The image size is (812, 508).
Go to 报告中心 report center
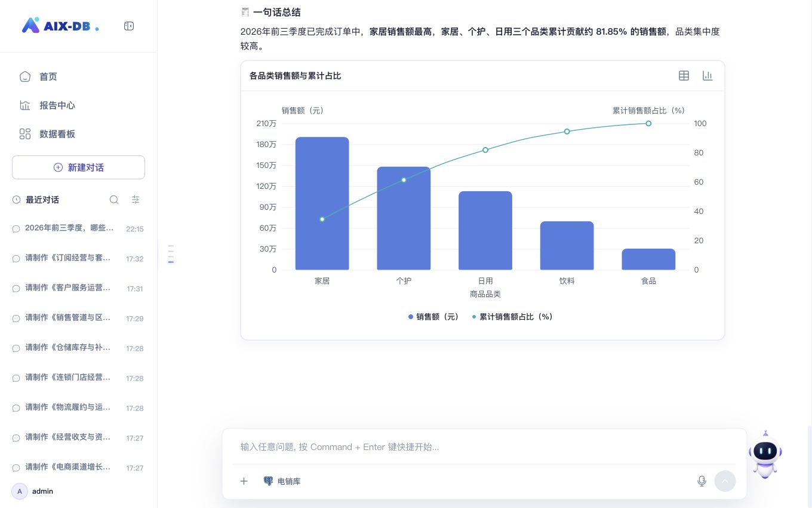pyautogui.click(x=78, y=105)
